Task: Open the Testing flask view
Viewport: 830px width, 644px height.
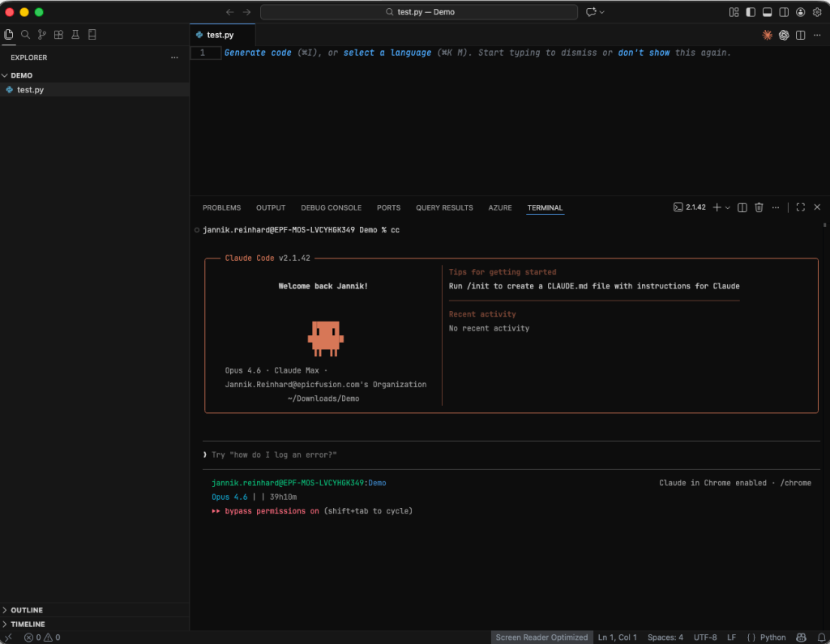Action: (75, 35)
